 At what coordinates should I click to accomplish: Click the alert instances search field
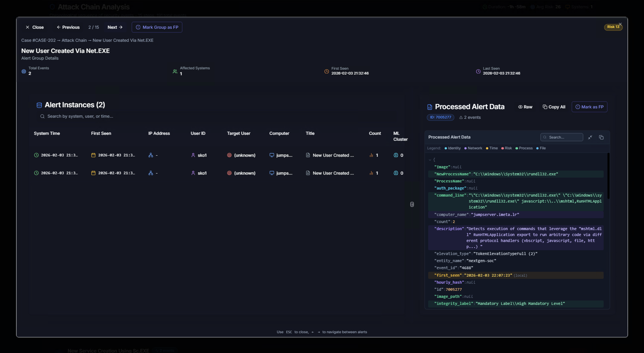tap(80, 116)
